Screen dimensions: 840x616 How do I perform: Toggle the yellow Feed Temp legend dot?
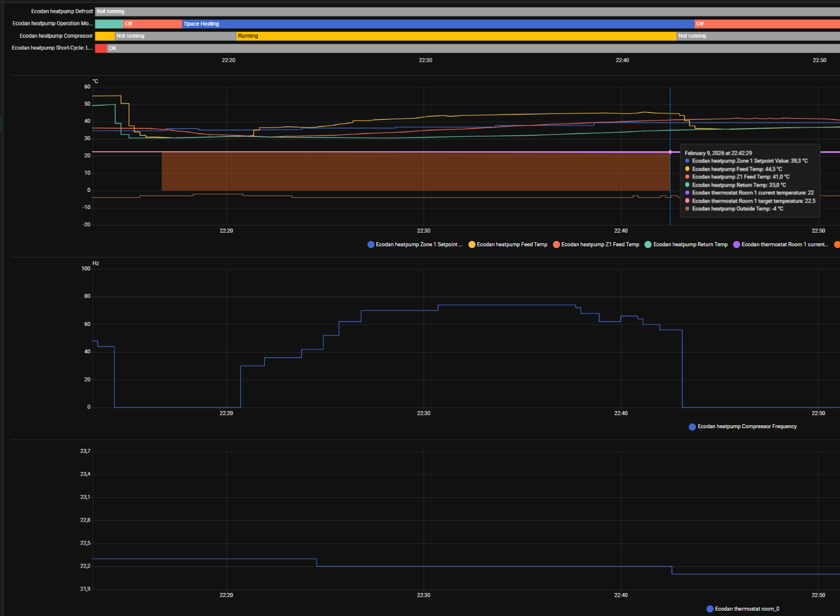coord(472,245)
